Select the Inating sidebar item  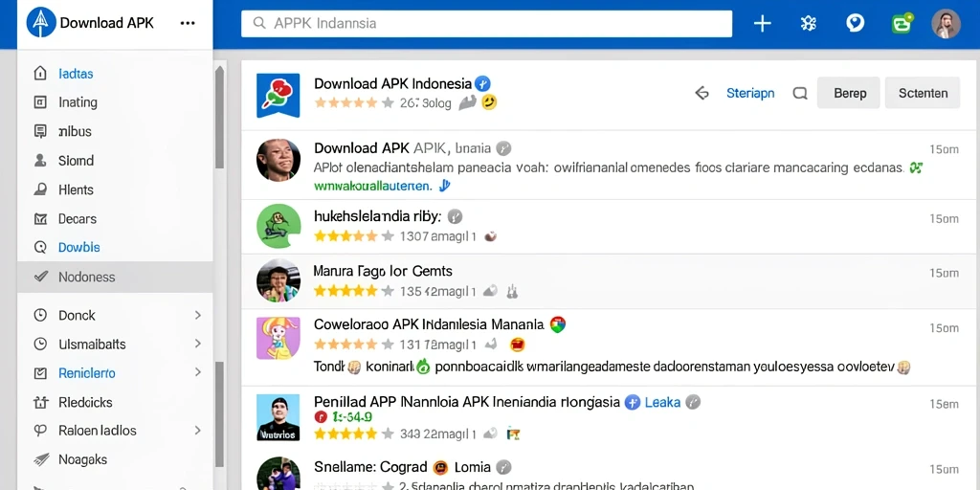pyautogui.click(x=115, y=101)
